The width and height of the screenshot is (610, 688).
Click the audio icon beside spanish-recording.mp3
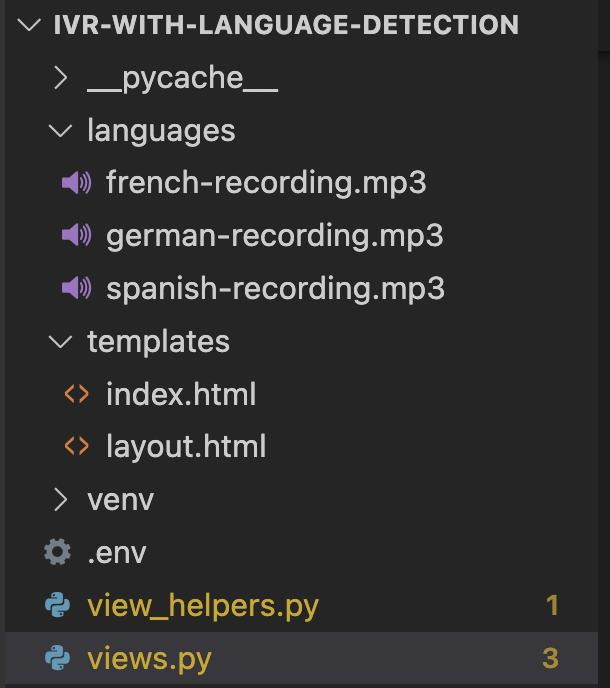pos(76,289)
